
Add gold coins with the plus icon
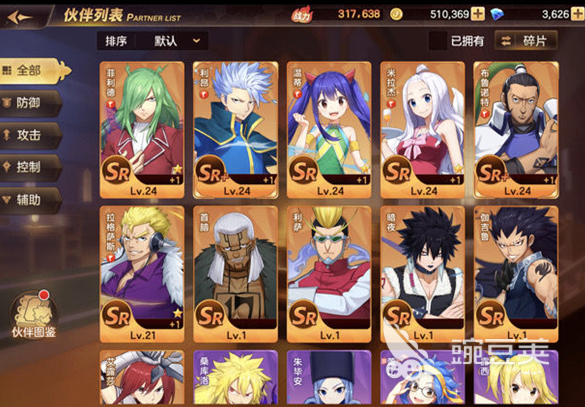478,15
